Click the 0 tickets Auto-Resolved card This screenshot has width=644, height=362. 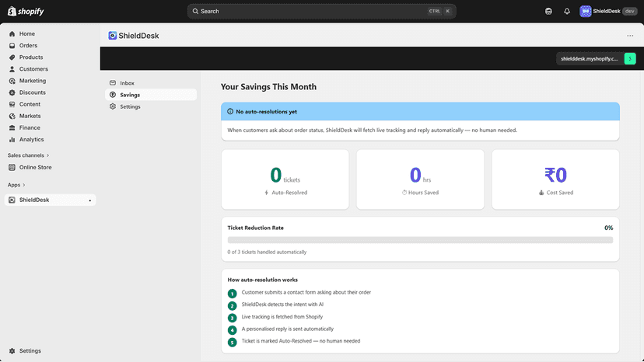click(285, 179)
